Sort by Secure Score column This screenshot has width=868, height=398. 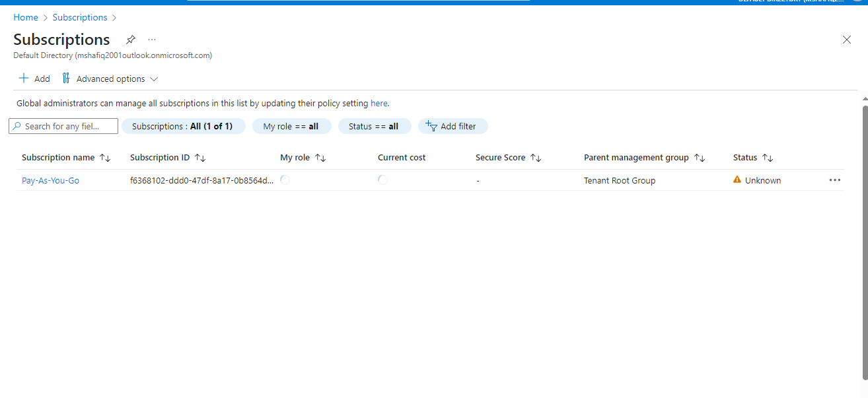click(509, 158)
